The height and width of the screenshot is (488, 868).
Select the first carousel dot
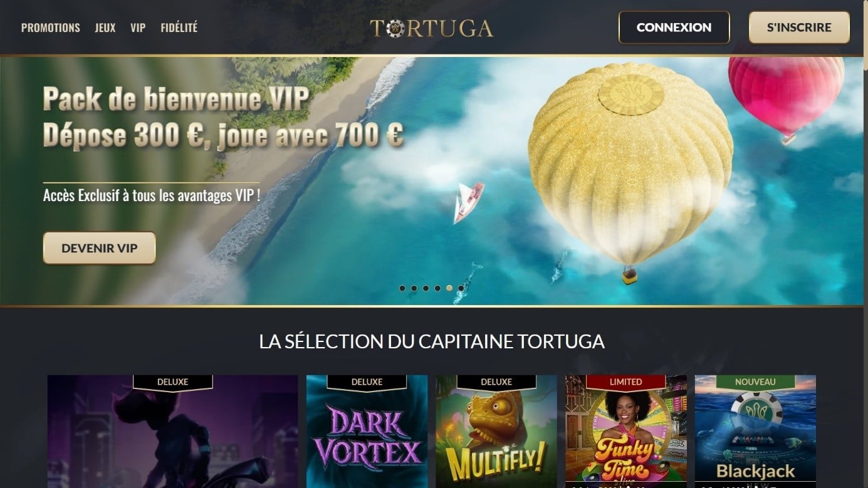[402, 288]
